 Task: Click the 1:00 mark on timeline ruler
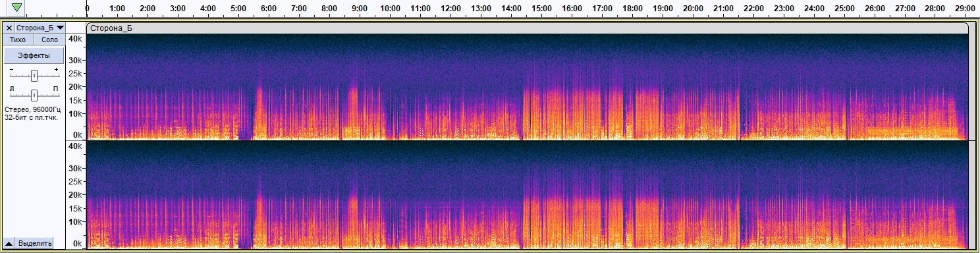click(x=117, y=8)
